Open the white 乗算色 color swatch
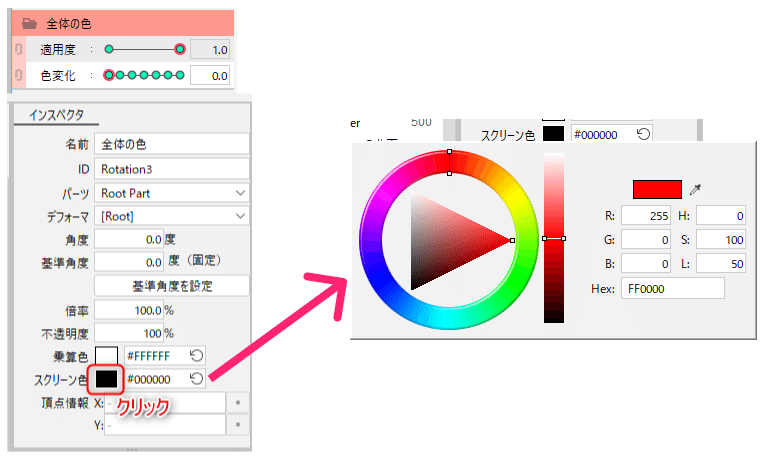This screenshot has width=765, height=459. pyautogui.click(x=106, y=356)
